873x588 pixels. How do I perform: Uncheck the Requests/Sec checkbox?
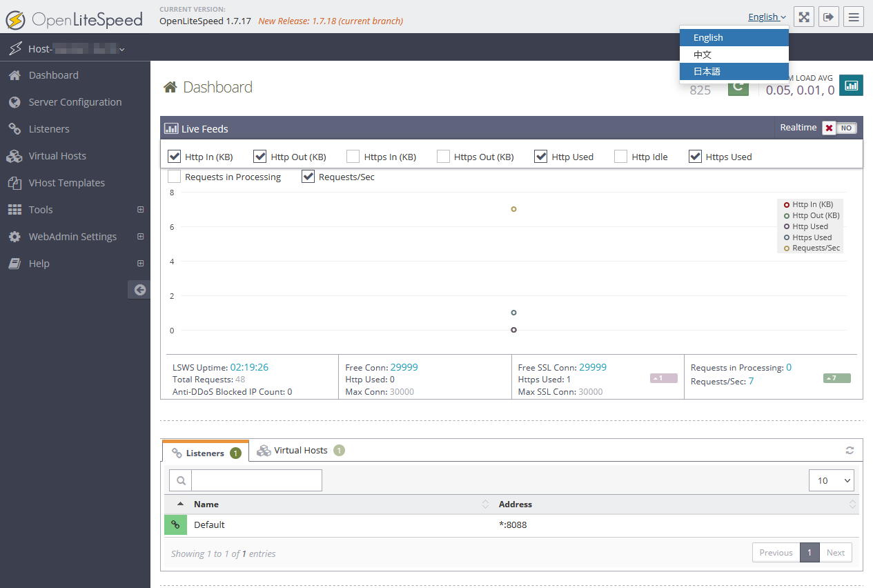pos(308,177)
